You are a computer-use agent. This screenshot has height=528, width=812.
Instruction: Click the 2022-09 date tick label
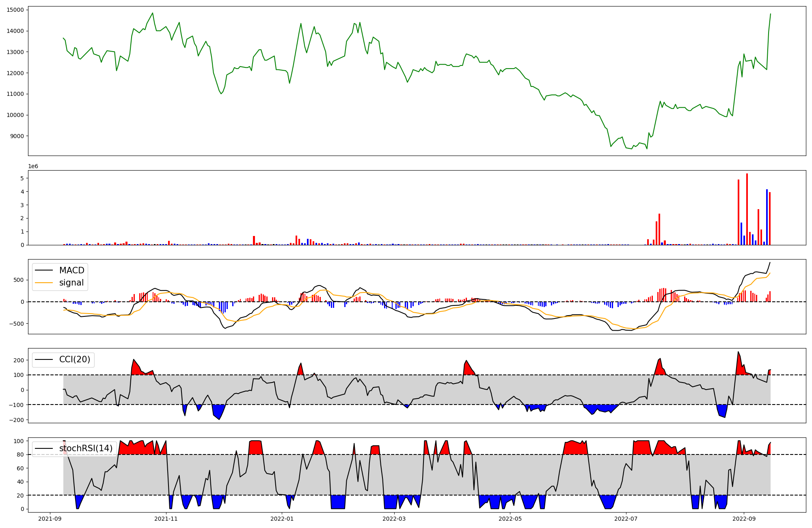[x=744, y=519]
